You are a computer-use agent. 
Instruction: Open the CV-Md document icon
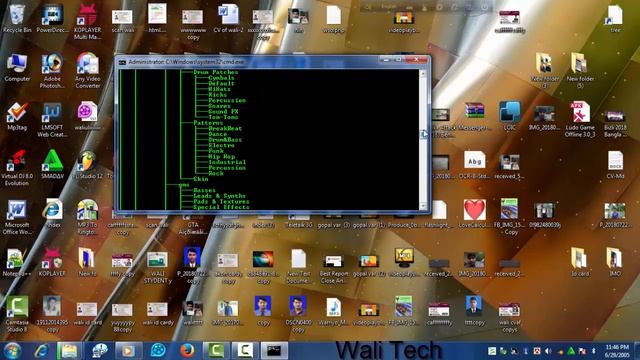pos(615,164)
